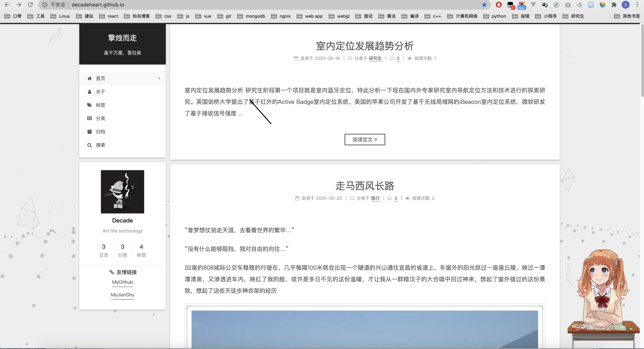Open the 知名博客 bookmark folder
The image size is (644, 349).
pyautogui.click(x=137, y=16)
